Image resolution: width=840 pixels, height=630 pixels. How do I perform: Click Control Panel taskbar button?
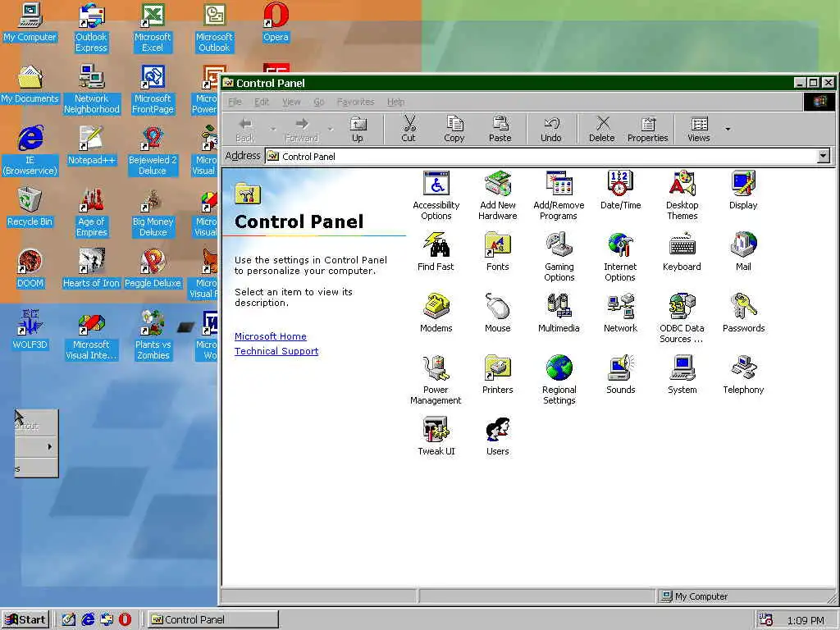pos(213,619)
